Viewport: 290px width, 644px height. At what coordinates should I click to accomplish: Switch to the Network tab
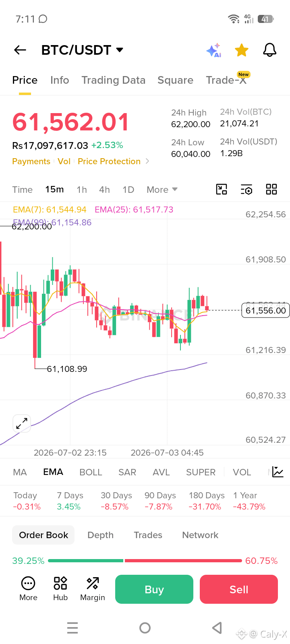coord(200,535)
